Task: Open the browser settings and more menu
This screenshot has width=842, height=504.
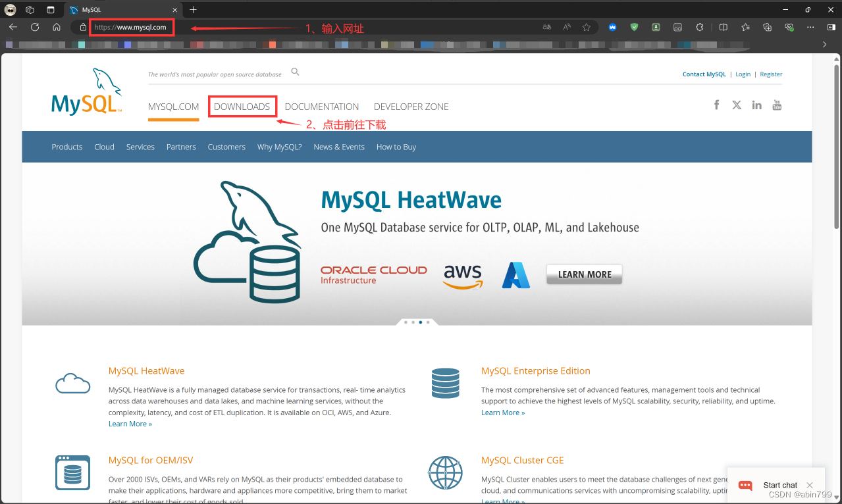Action: tap(811, 27)
